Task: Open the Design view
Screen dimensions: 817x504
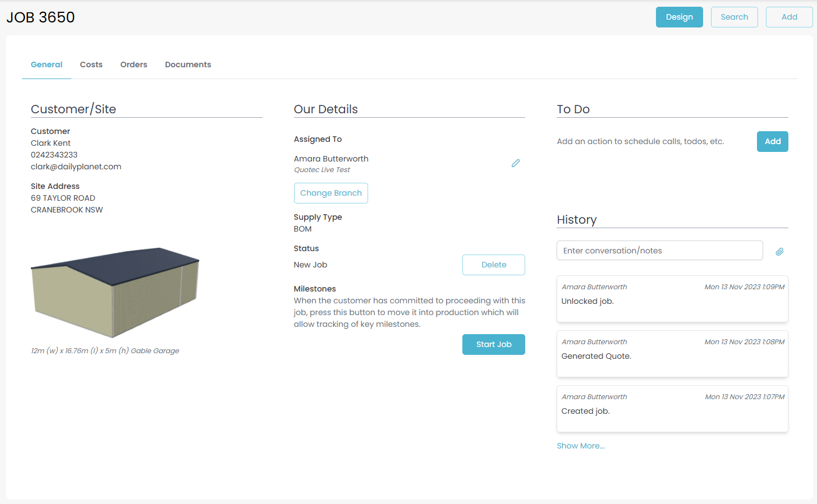Action: pos(679,17)
